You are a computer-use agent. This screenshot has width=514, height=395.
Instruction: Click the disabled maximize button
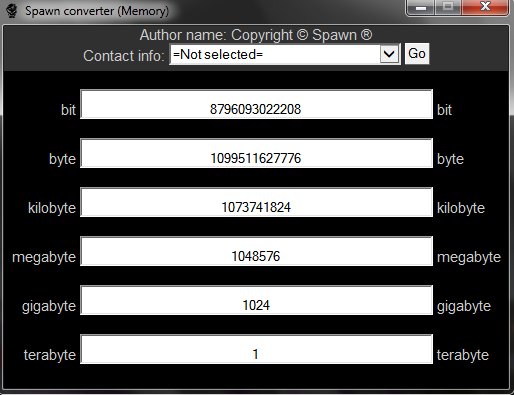coord(448,7)
